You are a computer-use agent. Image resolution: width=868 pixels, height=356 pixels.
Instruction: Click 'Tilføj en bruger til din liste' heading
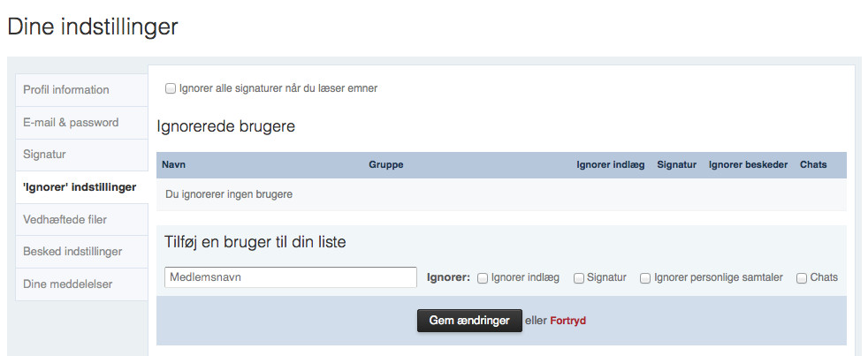tap(255, 242)
